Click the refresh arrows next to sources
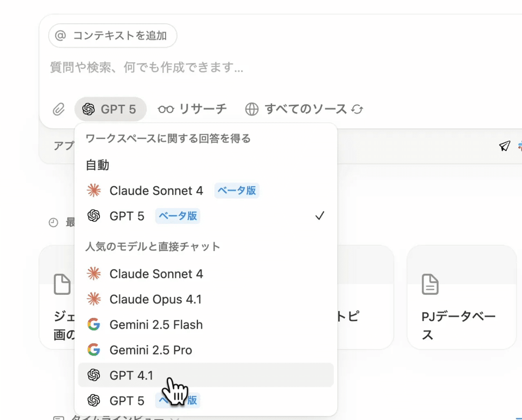The height and width of the screenshot is (420, 522). coord(357,109)
